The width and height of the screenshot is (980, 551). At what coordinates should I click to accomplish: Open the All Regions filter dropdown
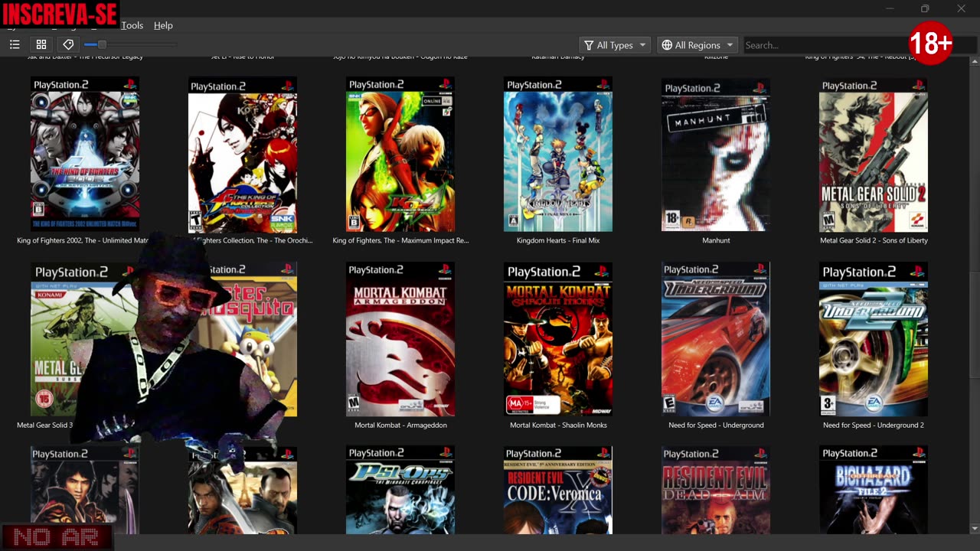click(x=697, y=45)
